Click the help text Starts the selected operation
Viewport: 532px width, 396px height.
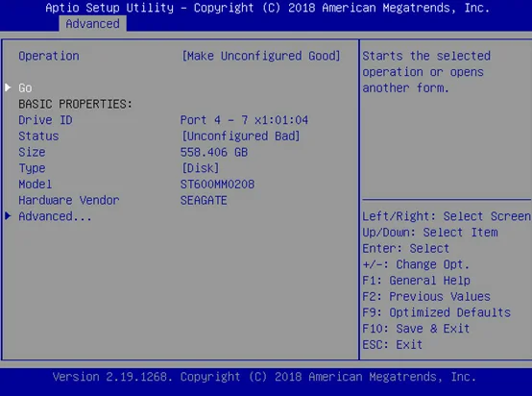[x=426, y=72]
